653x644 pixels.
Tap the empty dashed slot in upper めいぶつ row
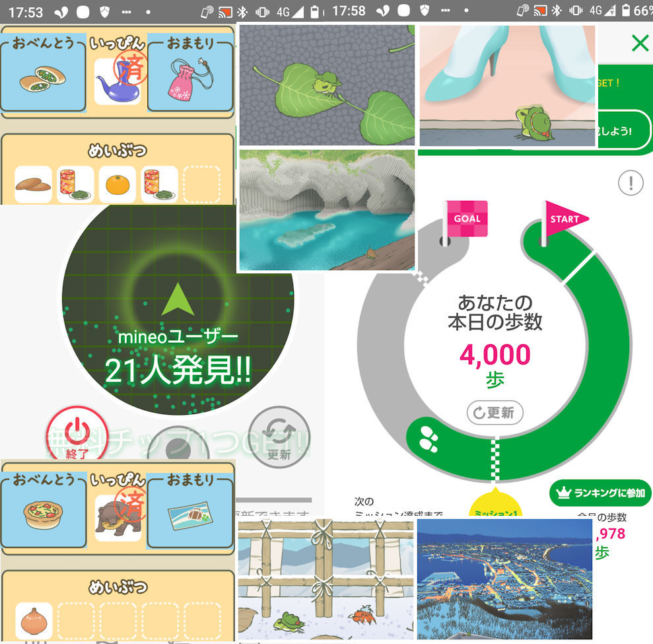click(201, 184)
